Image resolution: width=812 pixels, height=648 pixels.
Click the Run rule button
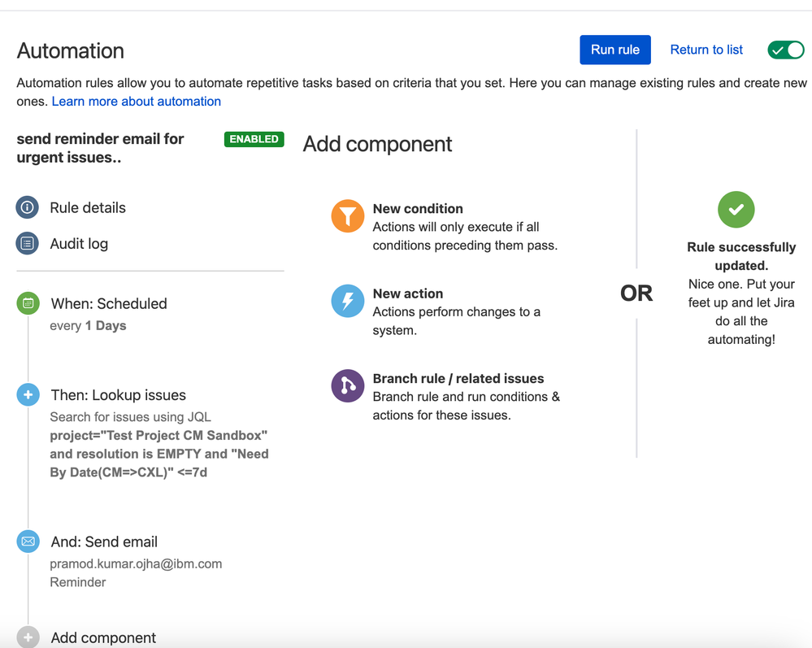[615, 50]
